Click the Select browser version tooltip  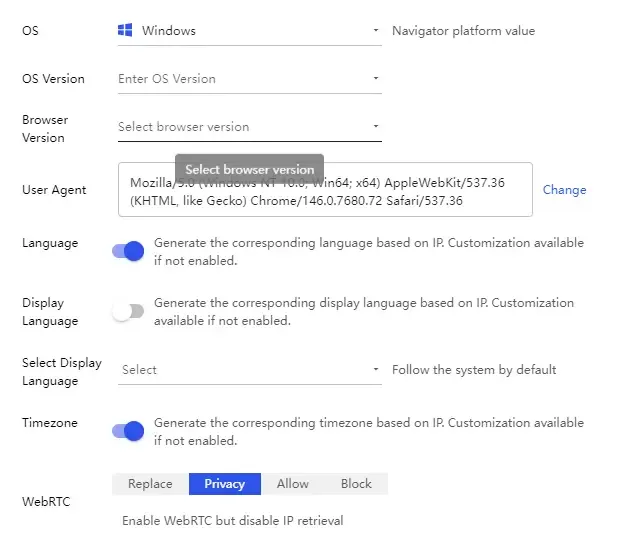click(x=249, y=169)
